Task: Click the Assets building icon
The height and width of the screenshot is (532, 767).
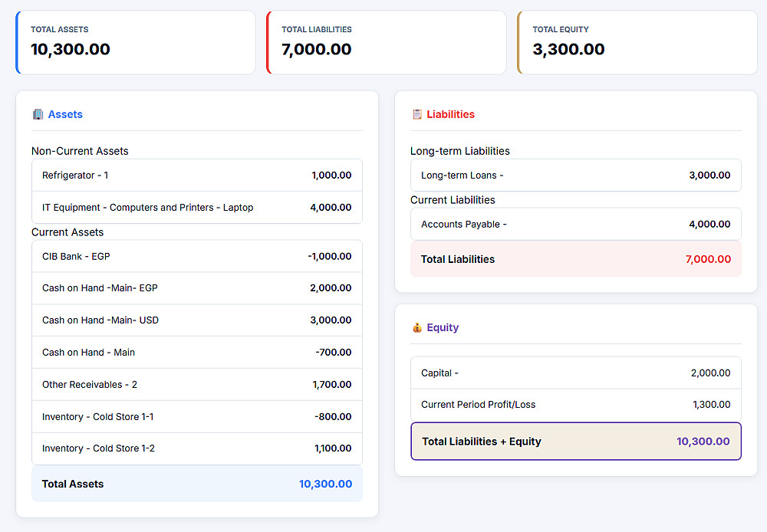Action: coord(38,114)
